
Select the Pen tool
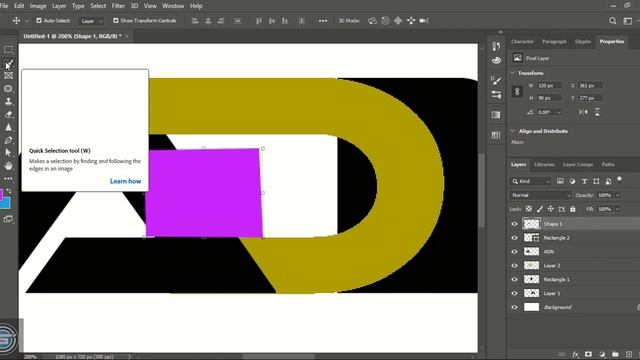pos(8,140)
